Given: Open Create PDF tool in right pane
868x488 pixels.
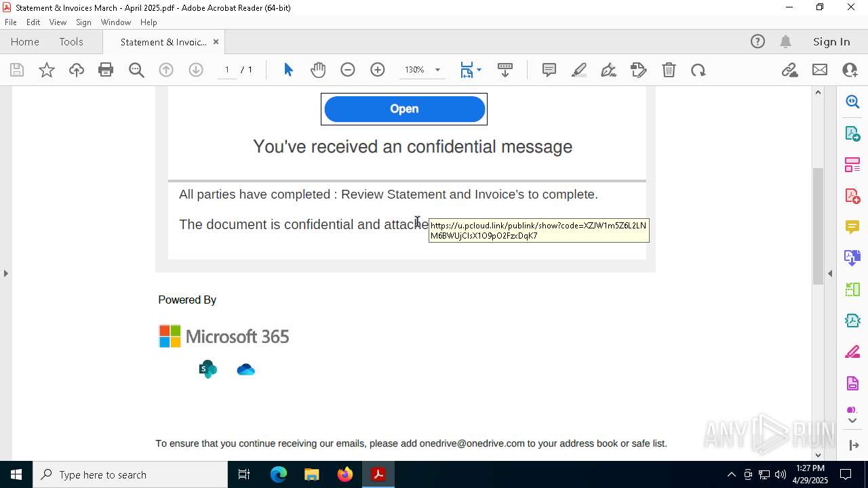Looking at the screenshot, I should coord(852,196).
